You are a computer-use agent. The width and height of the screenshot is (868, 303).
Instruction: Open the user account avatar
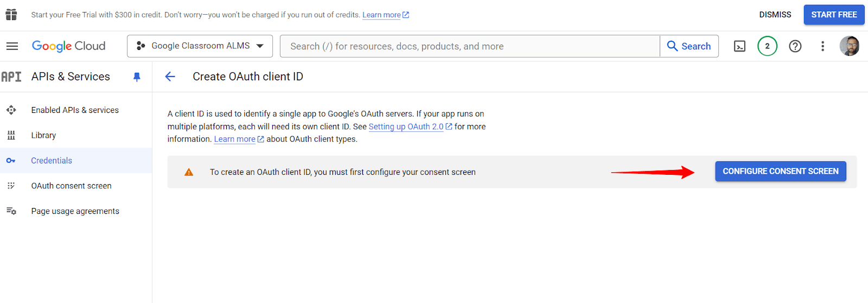(x=850, y=46)
